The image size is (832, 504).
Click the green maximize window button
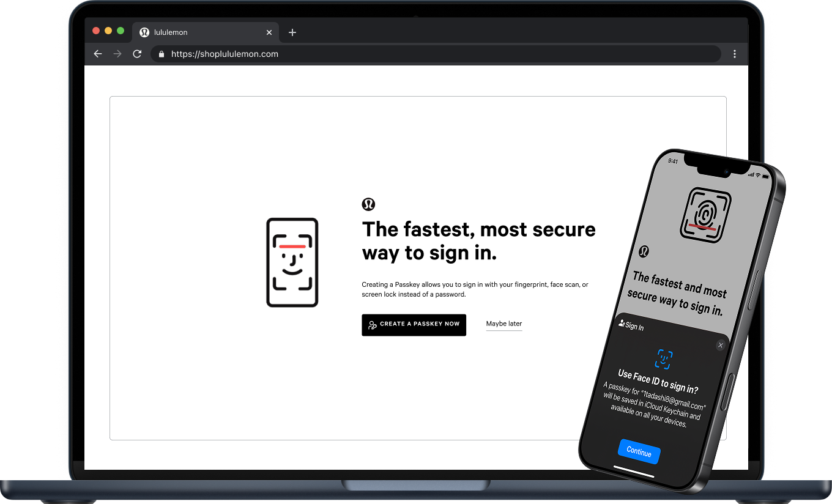tap(121, 31)
